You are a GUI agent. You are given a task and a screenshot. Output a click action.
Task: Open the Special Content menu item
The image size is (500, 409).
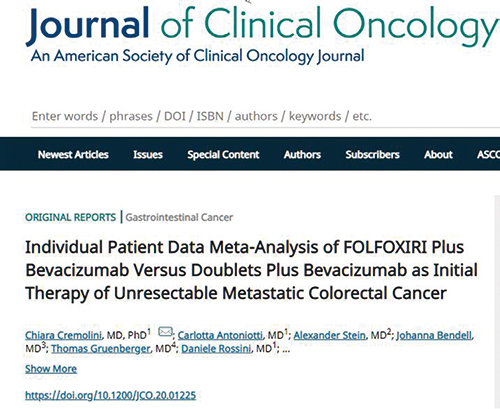pyautogui.click(x=223, y=155)
